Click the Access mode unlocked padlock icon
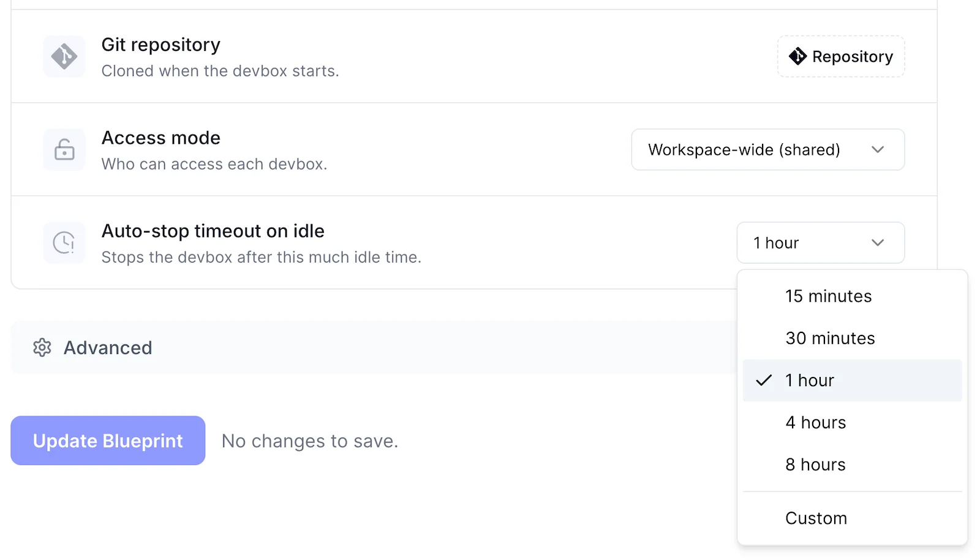The width and height of the screenshot is (980, 560). [64, 149]
